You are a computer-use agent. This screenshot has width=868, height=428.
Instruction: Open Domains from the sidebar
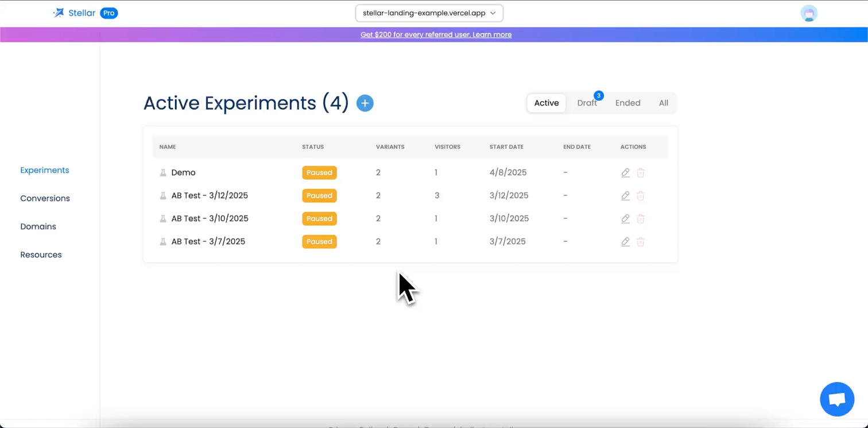click(38, 227)
